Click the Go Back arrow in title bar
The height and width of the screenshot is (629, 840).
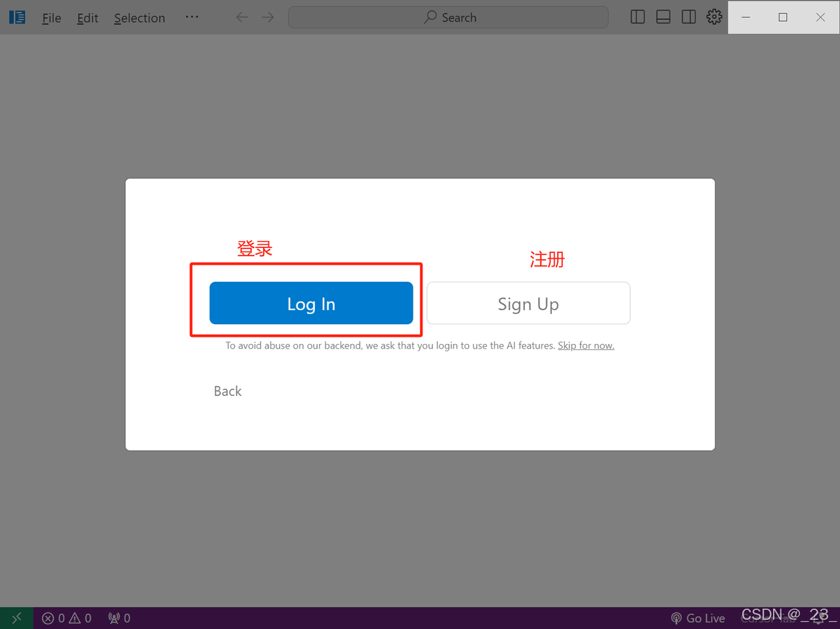[x=242, y=18]
